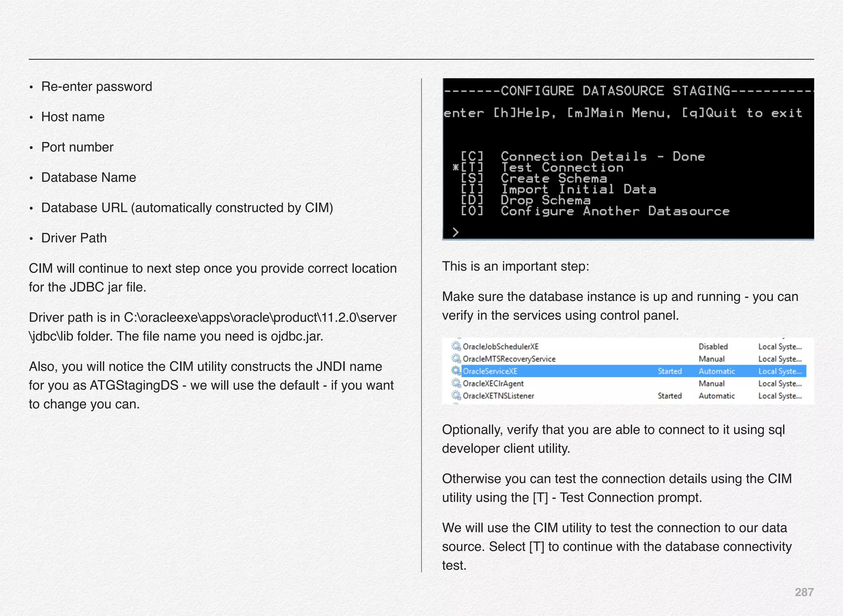Viewport: 843px width, 616px height.
Task: Select the OracleXETNSListener service name
Action: (498, 396)
